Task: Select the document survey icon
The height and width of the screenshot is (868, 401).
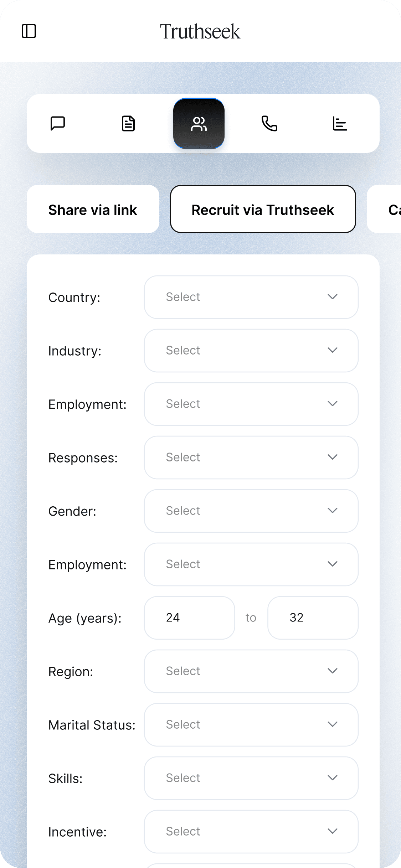Action: tap(128, 123)
